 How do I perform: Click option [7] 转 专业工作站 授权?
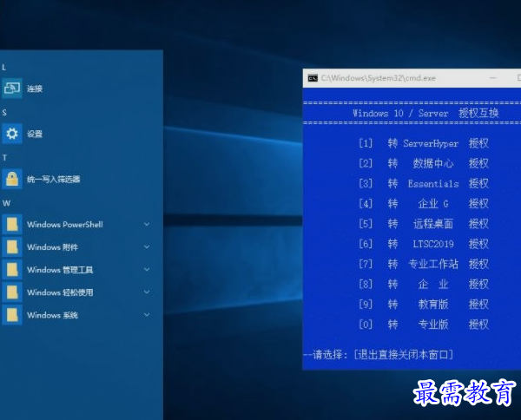click(x=424, y=264)
